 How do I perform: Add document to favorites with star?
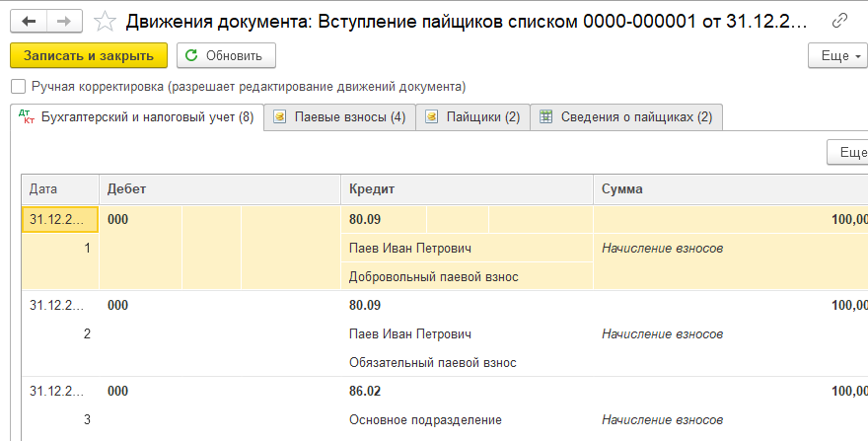(x=103, y=21)
